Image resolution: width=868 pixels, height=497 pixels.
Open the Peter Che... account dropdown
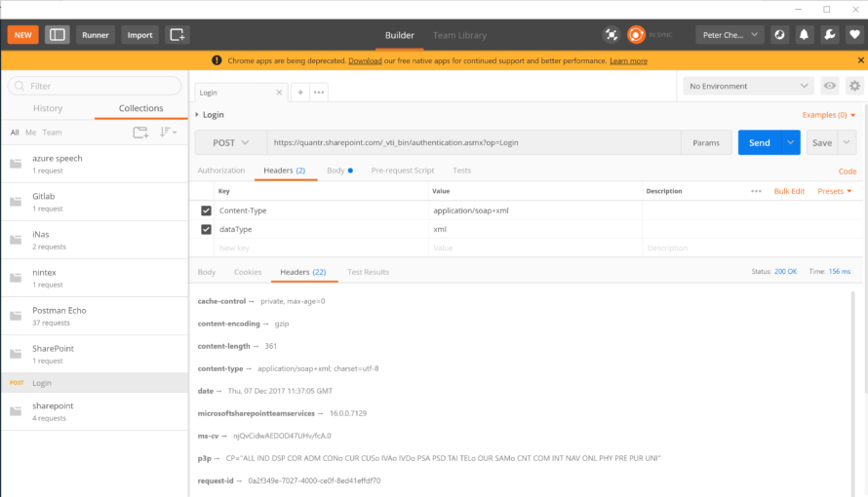click(730, 35)
